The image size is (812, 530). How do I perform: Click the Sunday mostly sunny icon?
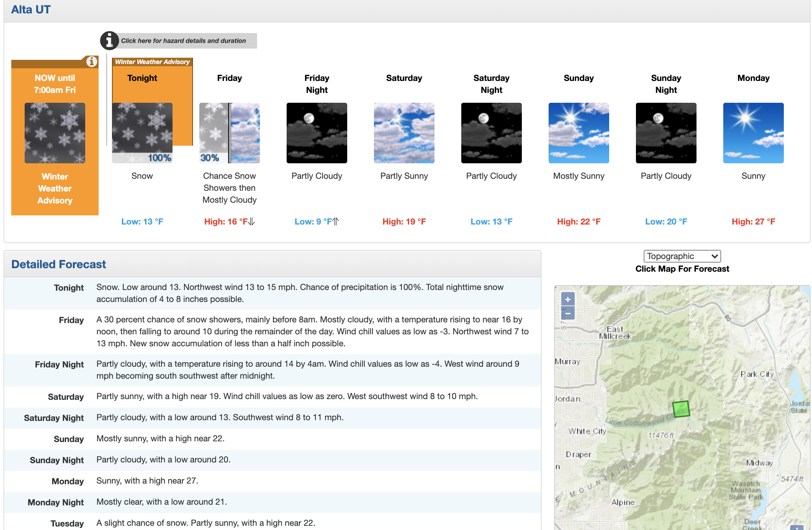[x=579, y=133]
